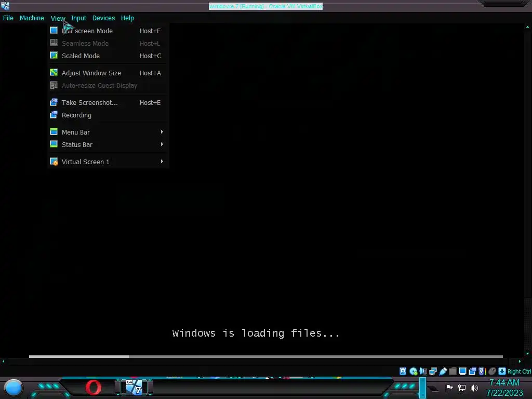The width and height of the screenshot is (532, 399).
Task: Click the Recording icon in the menu
Action: pos(54,115)
